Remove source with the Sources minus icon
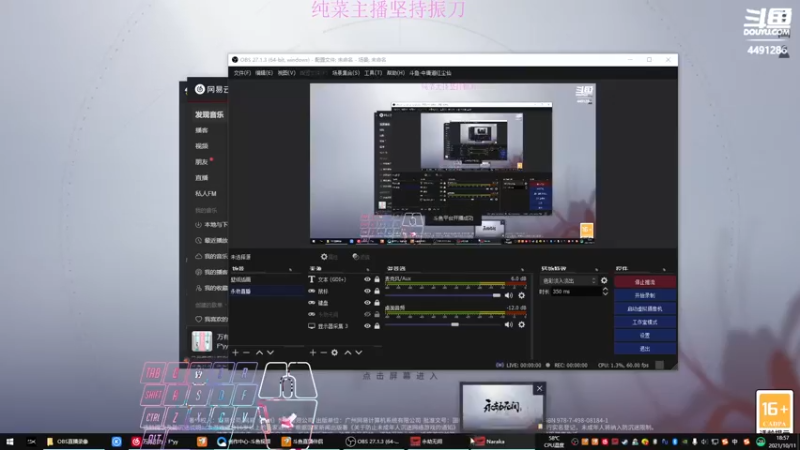The height and width of the screenshot is (450, 800). click(323, 353)
